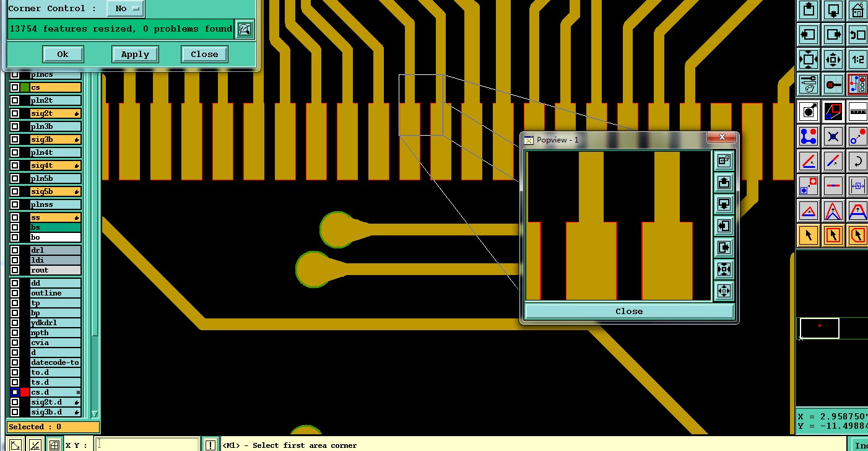Click the home view icon
The image size is (868, 451).
[x=857, y=10]
